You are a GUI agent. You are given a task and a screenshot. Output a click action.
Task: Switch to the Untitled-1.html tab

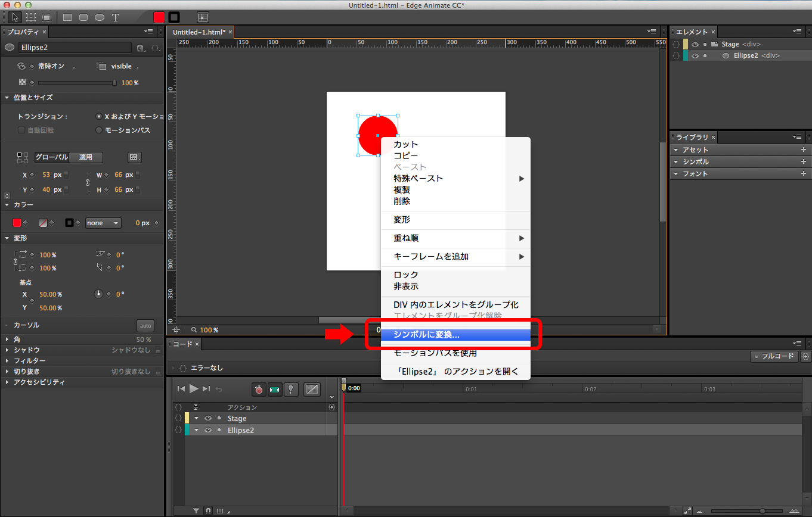click(x=199, y=32)
